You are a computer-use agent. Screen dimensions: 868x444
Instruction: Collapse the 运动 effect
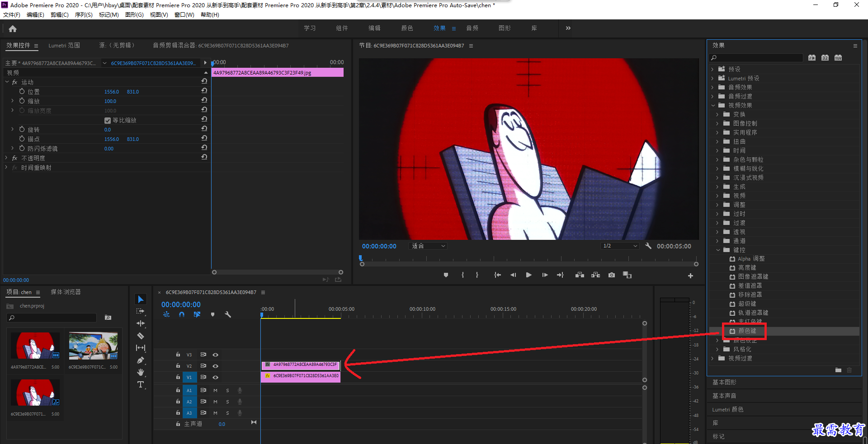tap(6, 82)
